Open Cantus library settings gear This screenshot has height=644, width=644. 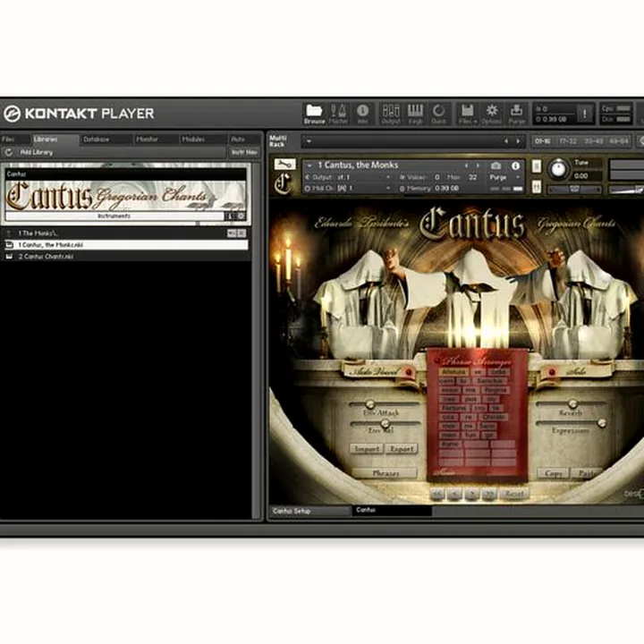[x=241, y=216]
